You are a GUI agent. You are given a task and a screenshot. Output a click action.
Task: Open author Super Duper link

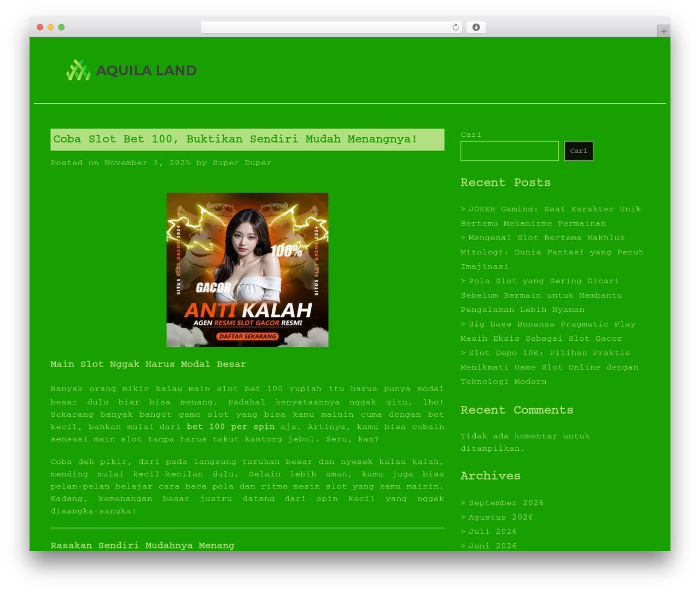(x=242, y=163)
